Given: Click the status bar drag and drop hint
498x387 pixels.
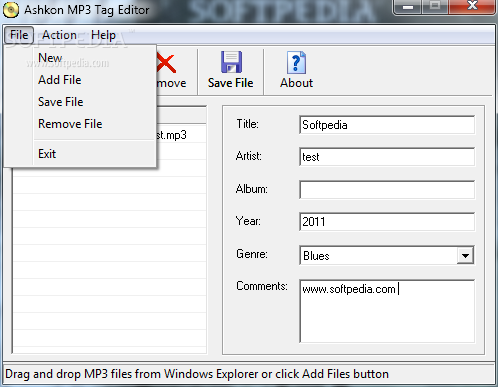Looking at the screenshot, I should (x=197, y=374).
